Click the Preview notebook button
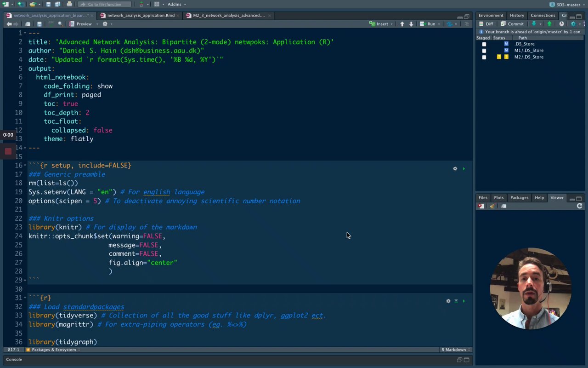Viewport: 588px width, 368px height. coord(84,24)
